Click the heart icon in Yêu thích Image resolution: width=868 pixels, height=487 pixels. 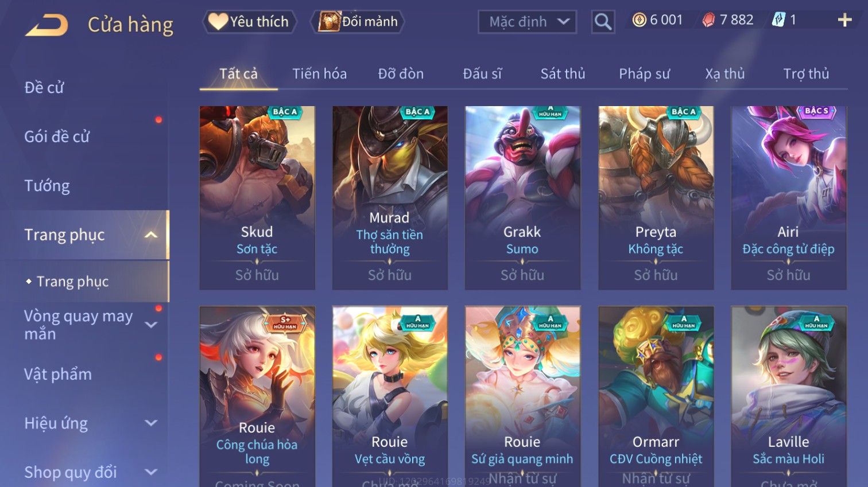(x=218, y=21)
